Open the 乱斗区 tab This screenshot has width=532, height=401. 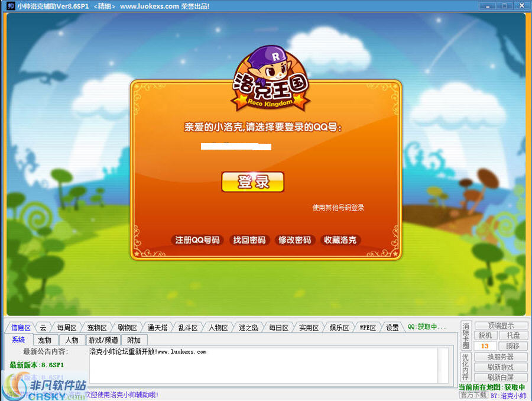[x=187, y=328]
